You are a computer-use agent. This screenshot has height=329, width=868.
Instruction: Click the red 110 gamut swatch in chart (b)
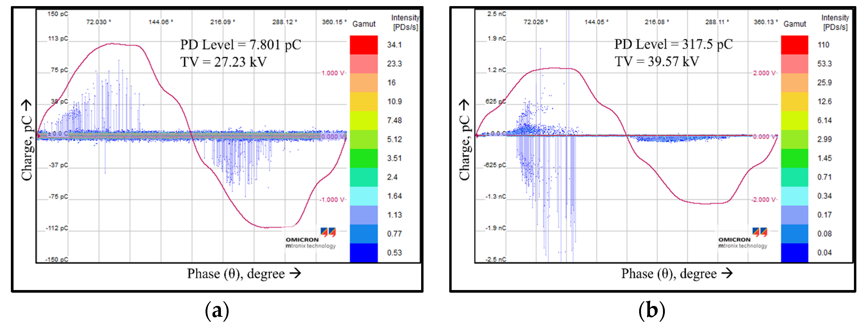click(794, 45)
